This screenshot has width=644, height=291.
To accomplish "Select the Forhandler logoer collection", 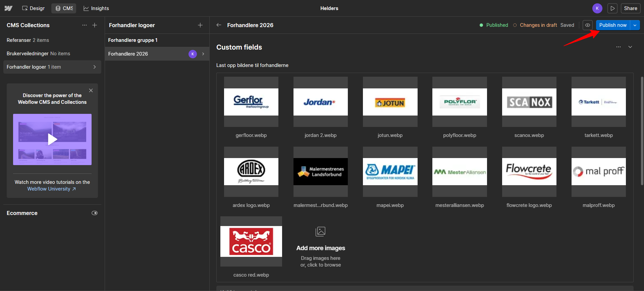I will 52,67.
